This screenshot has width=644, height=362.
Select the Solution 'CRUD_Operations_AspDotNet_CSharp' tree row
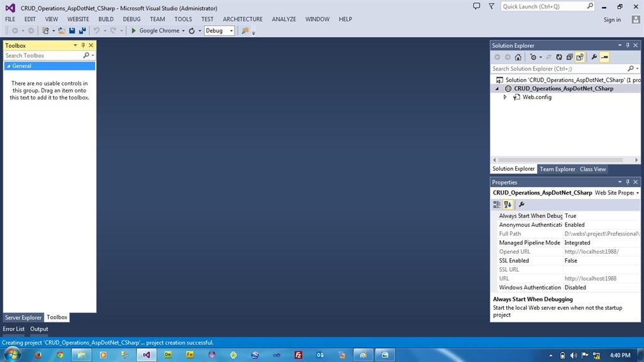click(x=566, y=80)
